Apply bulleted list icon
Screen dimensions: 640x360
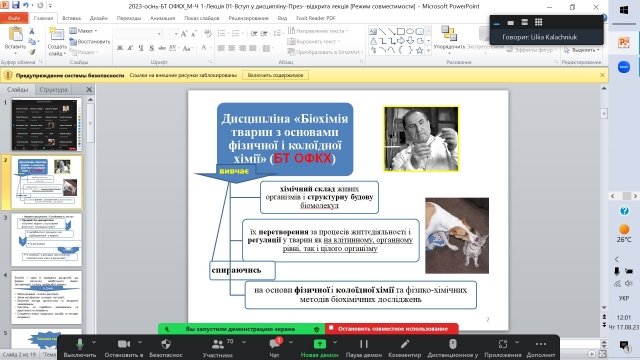[222, 33]
